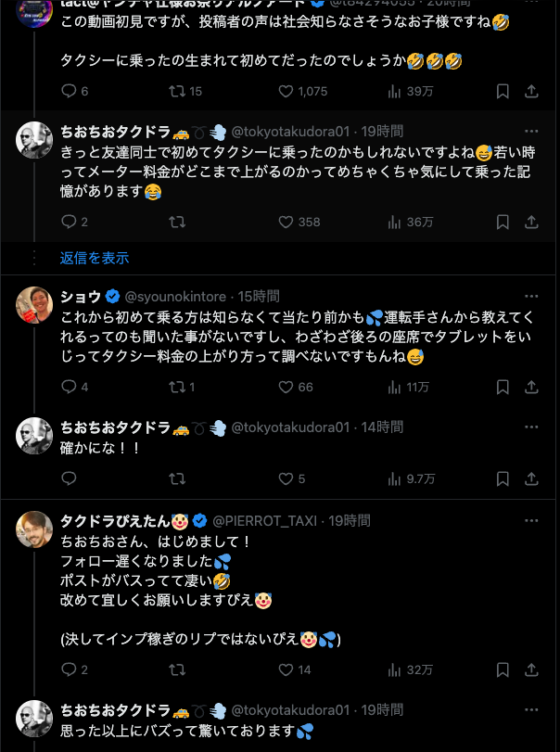Share the ショウ post via share icon
The width and height of the screenshot is (560, 752).
tap(531, 387)
